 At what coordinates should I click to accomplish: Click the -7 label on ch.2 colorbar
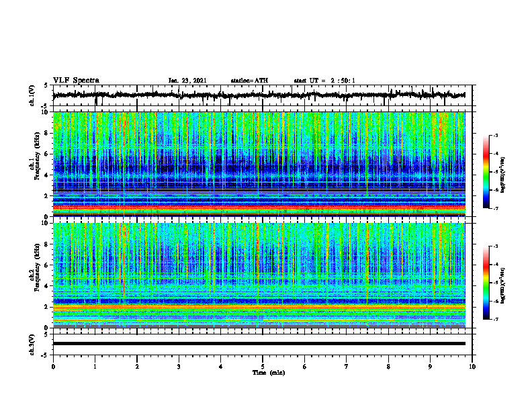click(x=495, y=319)
